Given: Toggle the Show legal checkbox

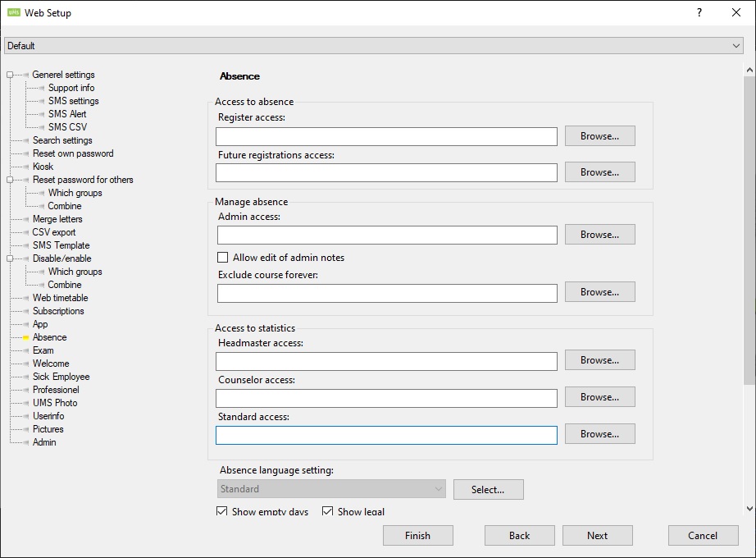Looking at the screenshot, I should [328, 511].
